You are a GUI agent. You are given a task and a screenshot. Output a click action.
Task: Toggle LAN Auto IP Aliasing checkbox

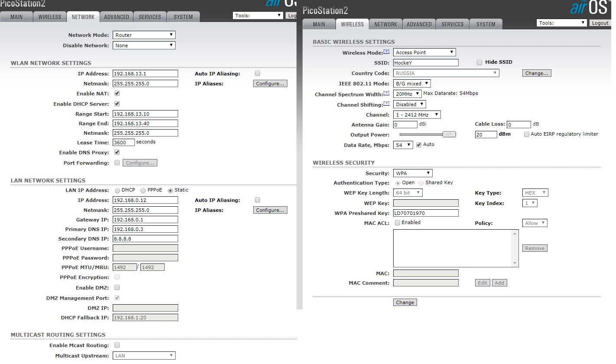[257, 200]
